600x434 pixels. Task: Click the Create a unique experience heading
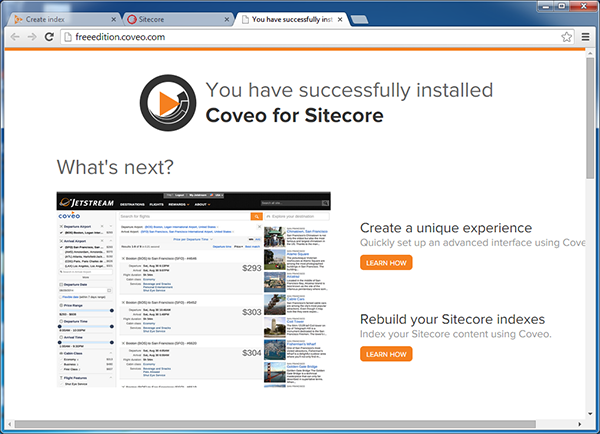(446, 228)
